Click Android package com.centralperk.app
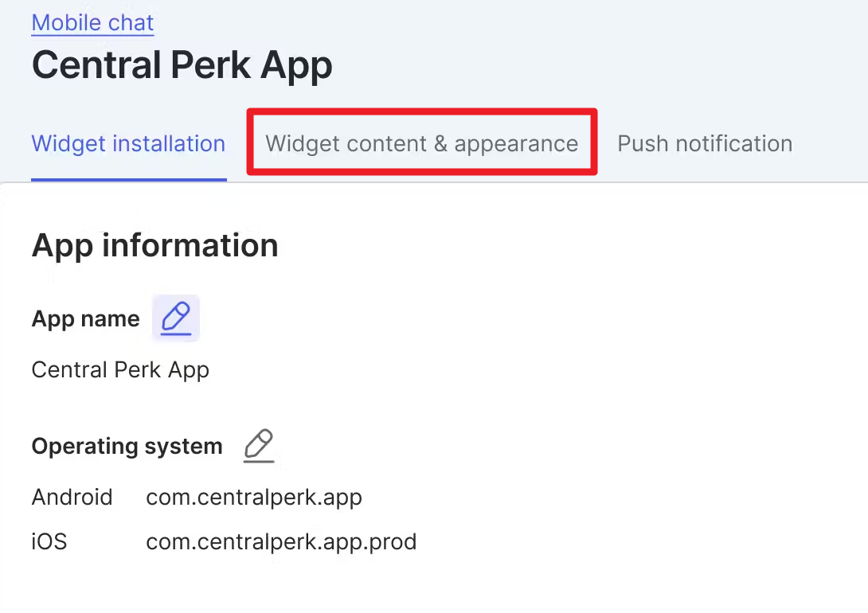The image size is (868, 613). point(254,498)
